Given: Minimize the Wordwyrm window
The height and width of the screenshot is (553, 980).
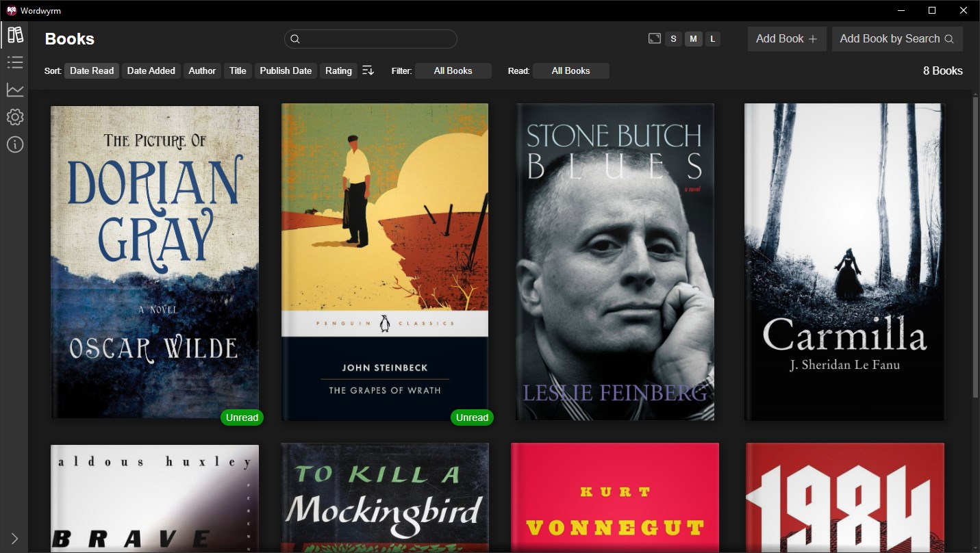Looking at the screenshot, I should [901, 10].
